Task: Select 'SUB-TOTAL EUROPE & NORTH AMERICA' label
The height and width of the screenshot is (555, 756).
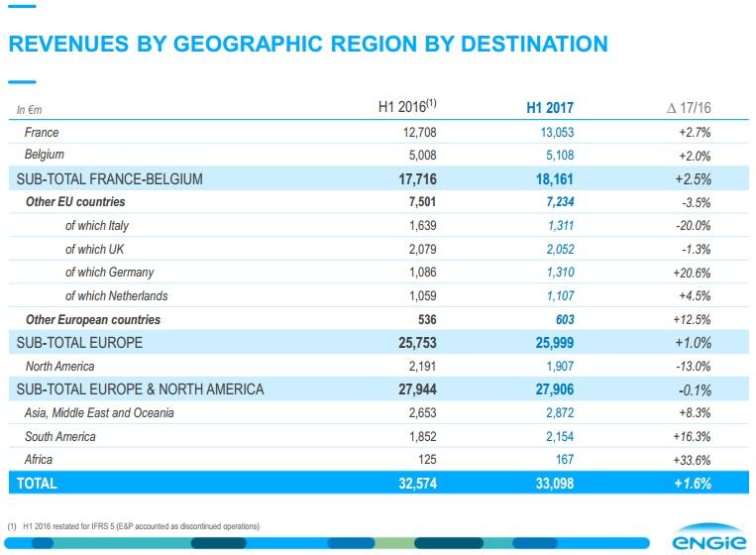Action: [x=141, y=389]
